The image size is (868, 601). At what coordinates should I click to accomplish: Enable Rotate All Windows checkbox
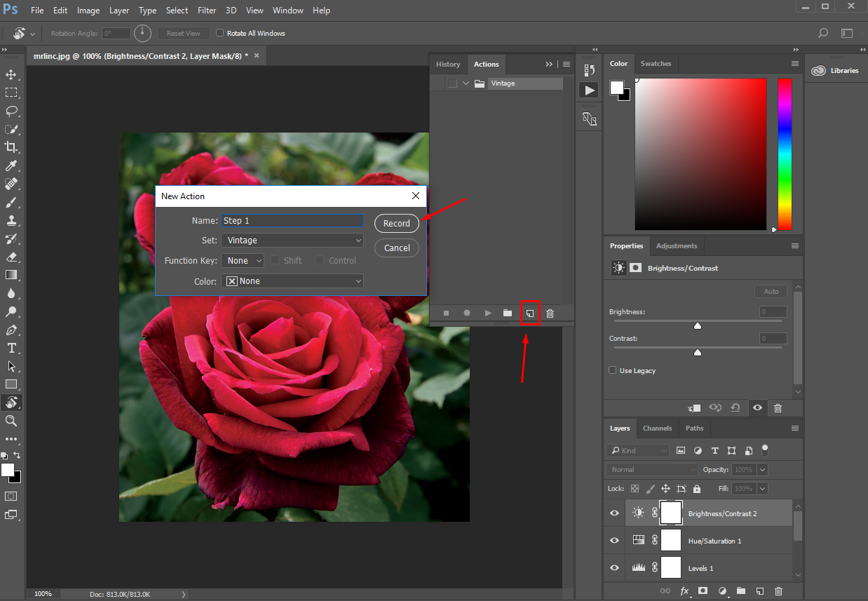tap(220, 33)
